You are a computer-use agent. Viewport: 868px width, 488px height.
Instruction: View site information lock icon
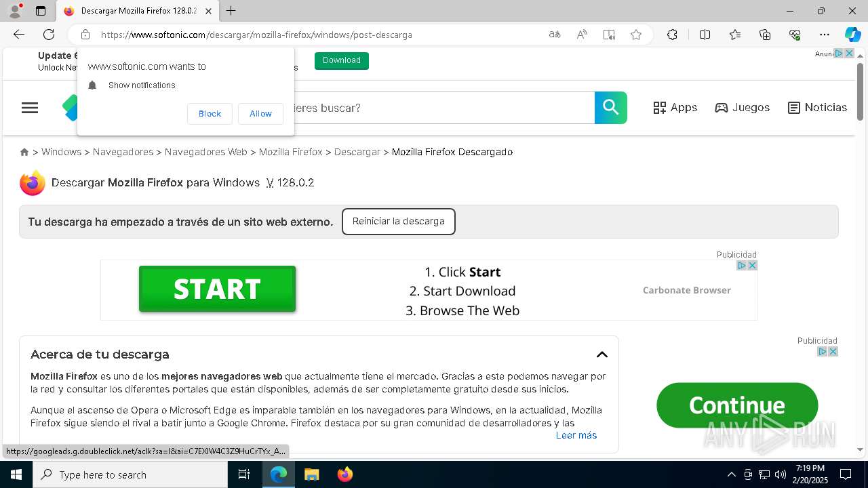click(85, 35)
